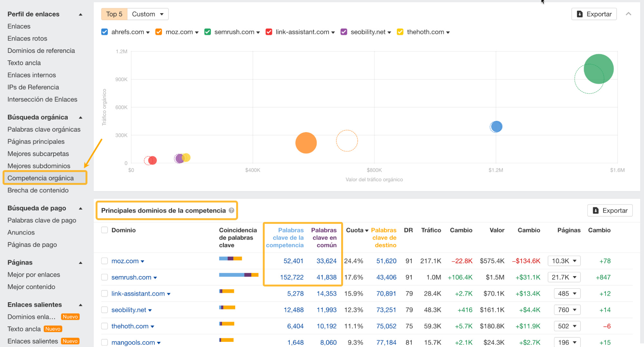This screenshot has height=347, width=644.
Task: Export the competitors table via its Exportar icon
Action: click(x=596, y=210)
